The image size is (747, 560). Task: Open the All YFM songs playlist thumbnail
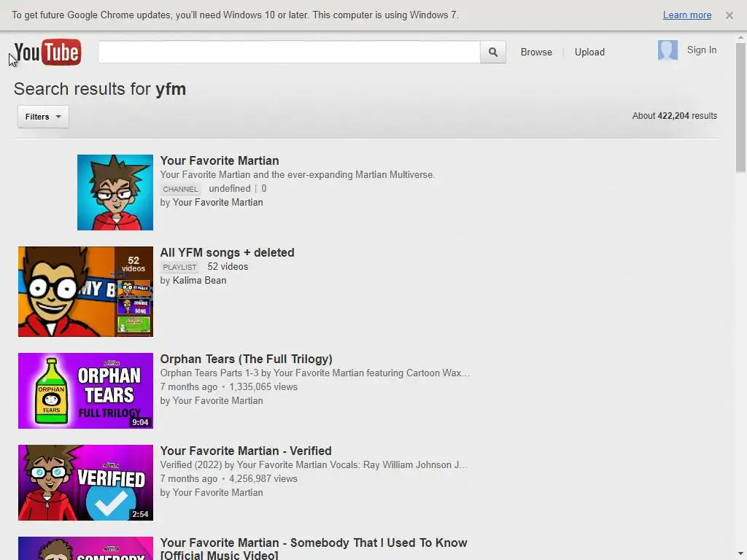point(86,292)
